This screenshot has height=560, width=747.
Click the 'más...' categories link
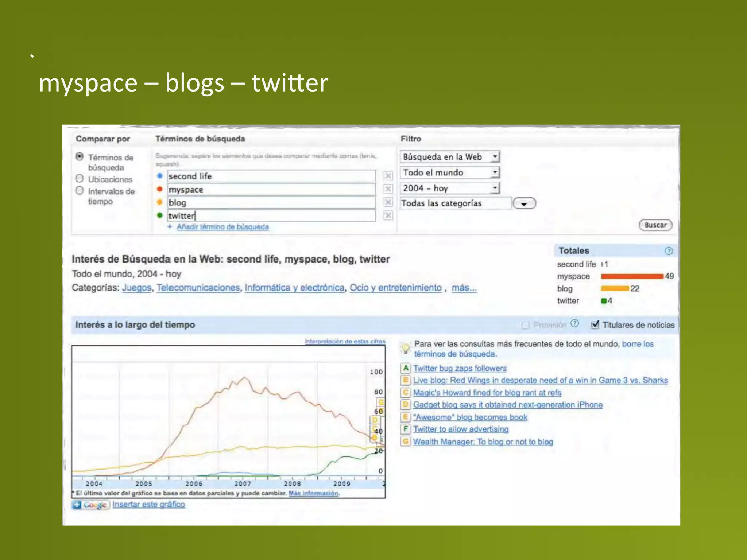(464, 288)
